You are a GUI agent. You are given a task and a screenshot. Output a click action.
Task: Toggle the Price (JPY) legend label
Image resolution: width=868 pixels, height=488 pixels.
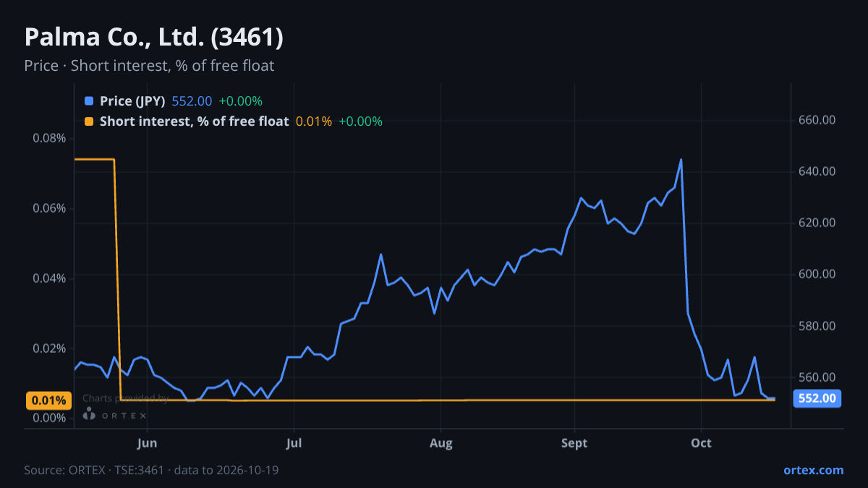pyautogui.click(x=132, y=101)
